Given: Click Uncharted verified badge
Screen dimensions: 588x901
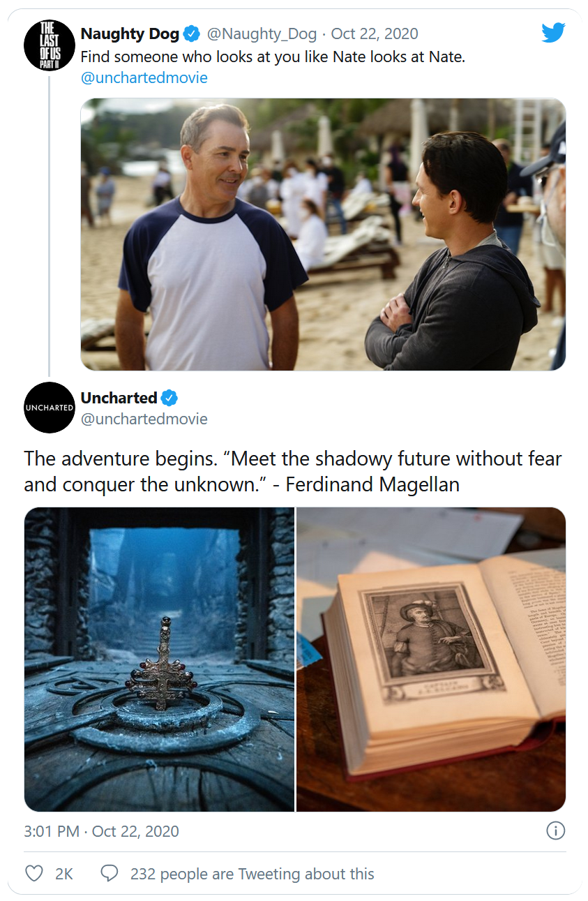Looking at the screenshot, I should click(x=169, y=398).
